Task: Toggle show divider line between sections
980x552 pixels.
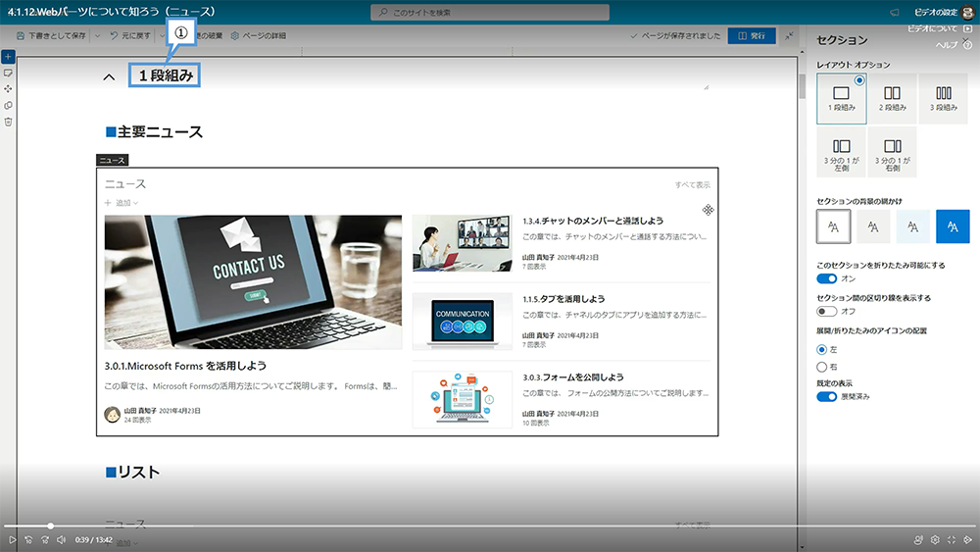Action: pyautogui.click(x=826, y=312)
